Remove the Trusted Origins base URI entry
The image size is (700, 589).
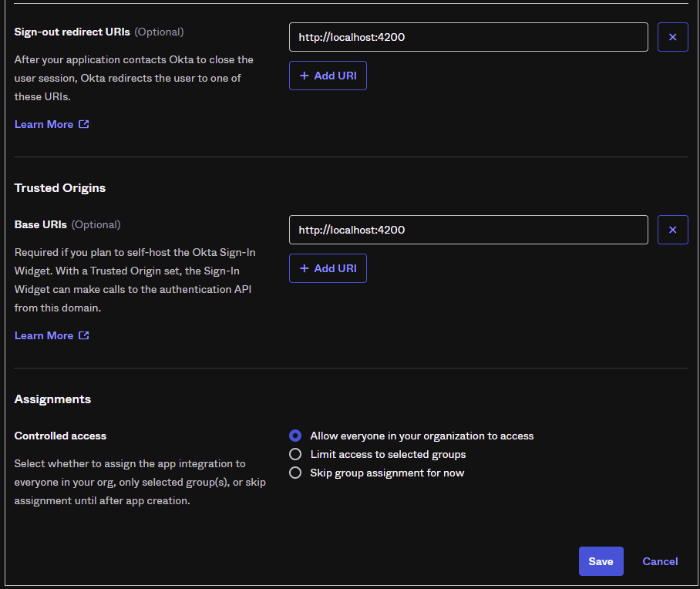[x=672, y=230]
